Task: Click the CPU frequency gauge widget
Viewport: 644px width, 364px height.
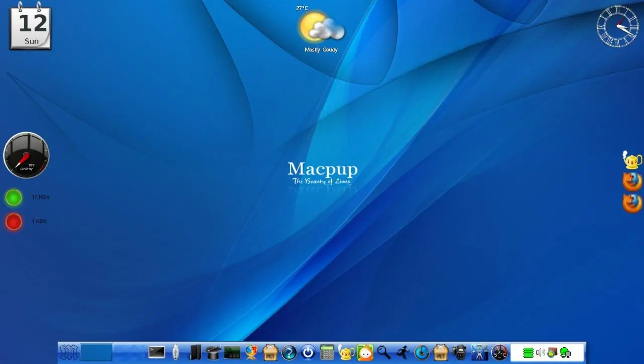Action: 26,155
